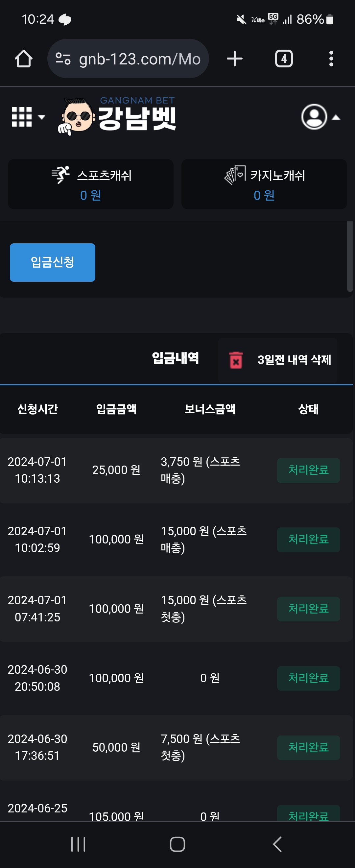Viewport: 355px width, 868px height.
Task: Click the gnb-123.com address bar
Action: (128, 59)
